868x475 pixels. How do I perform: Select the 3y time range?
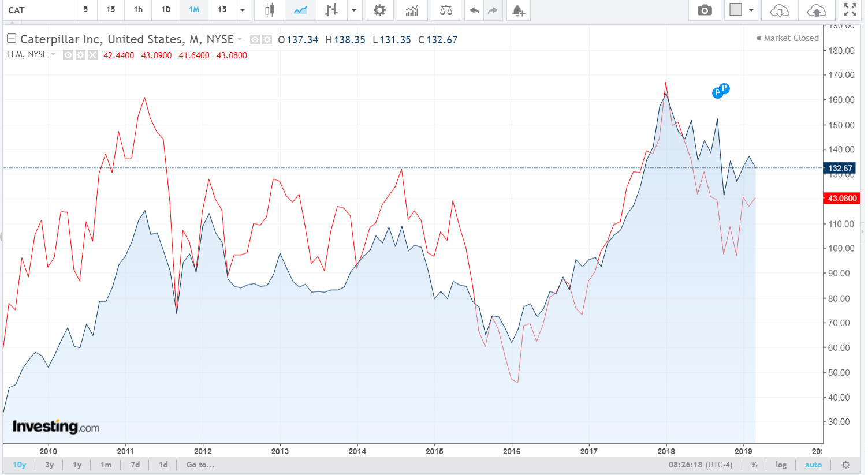(50, 465)
